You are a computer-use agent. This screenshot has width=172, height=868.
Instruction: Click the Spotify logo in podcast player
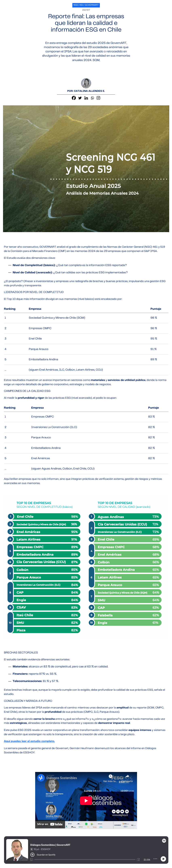point(164,841)
